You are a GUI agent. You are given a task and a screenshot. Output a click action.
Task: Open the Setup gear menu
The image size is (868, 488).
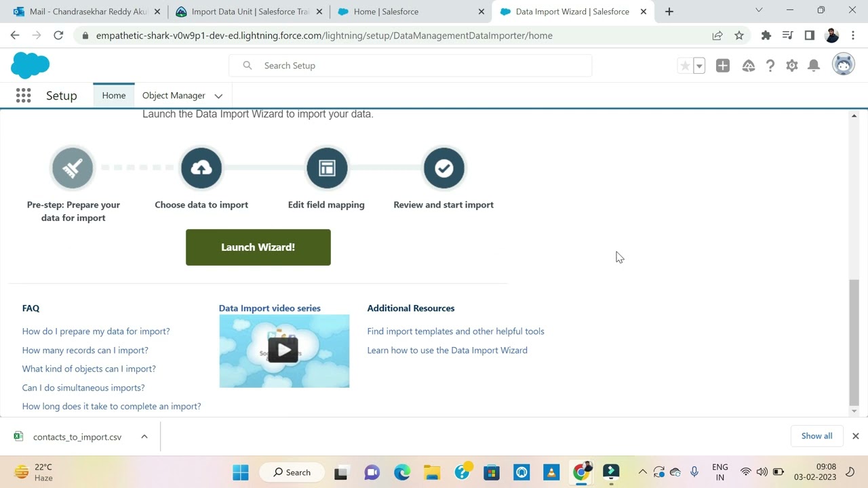(x=792, y=66)
